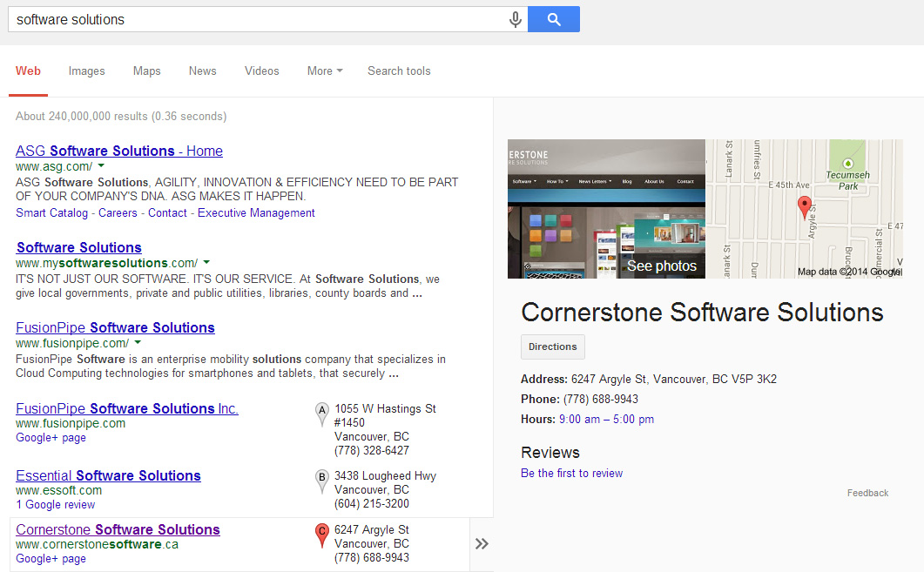
Task: Click the microphone voice search icon
Action: 515,19
